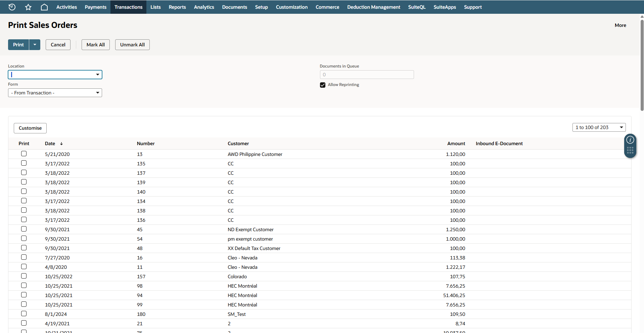Click the Customise button
The height and width of the screenshot is (333, 644).
30,128
